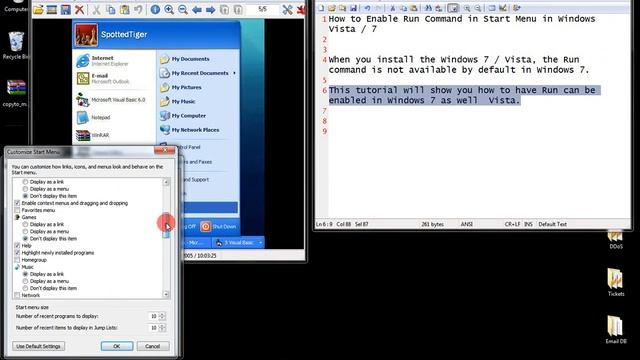Check the Network checkbox
Screen dimensions: 640x360
tap(17, 295)
